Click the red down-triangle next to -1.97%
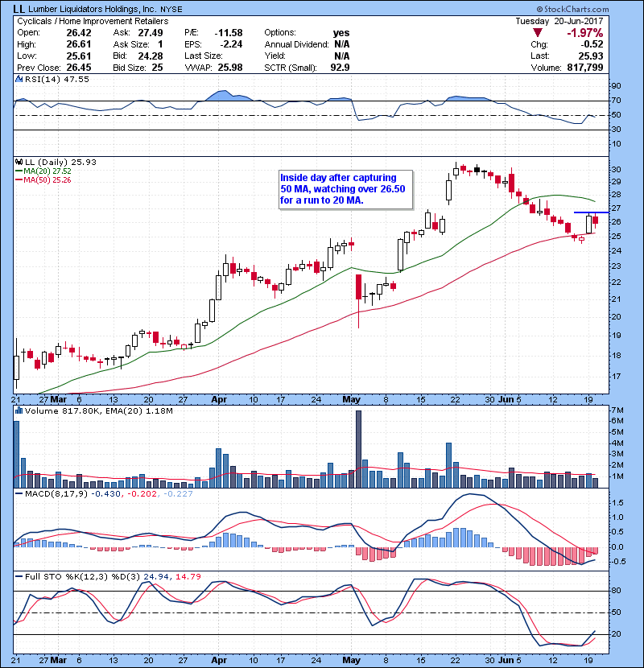The image size is (644, 668). click(x=538, y=33)
